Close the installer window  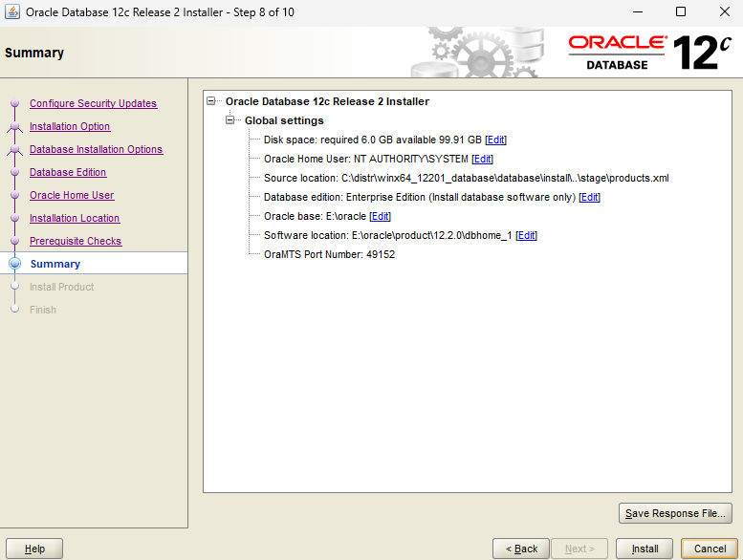click(x=725, y=11)
